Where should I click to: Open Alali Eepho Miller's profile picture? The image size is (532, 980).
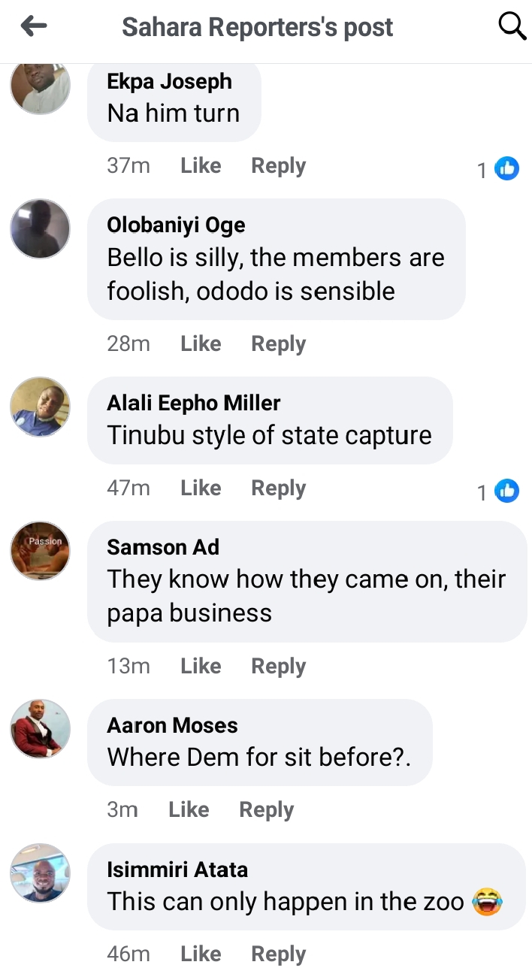point(40,407)
